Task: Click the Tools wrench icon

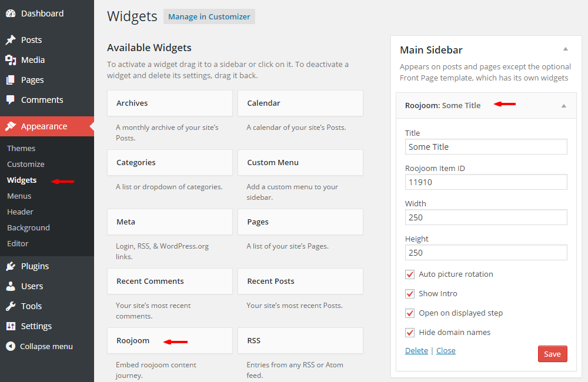Action: 11,306
